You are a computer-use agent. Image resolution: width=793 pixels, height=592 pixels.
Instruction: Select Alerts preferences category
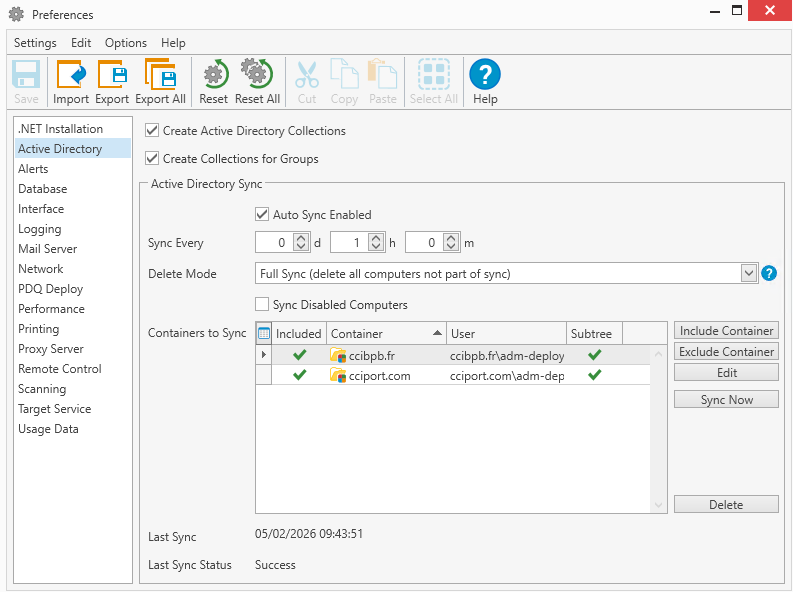click(73, 169)
